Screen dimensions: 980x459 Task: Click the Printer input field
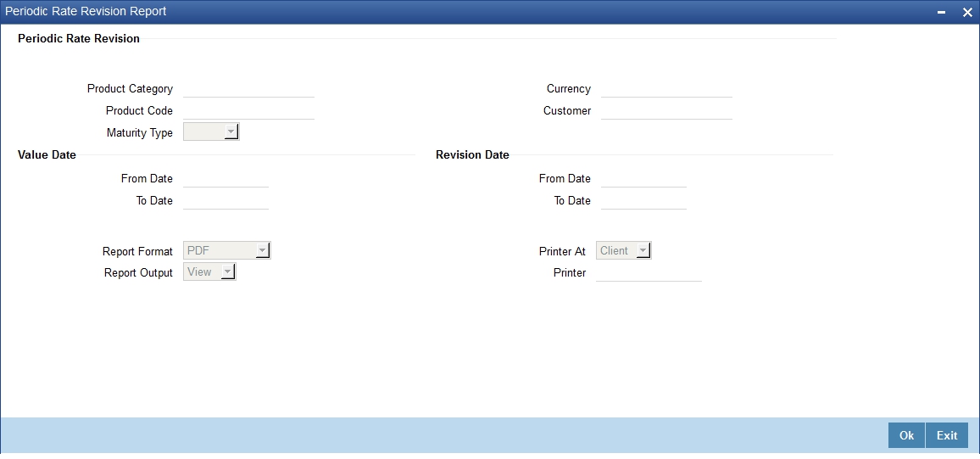pyautogui.click(x=649, y=272)
